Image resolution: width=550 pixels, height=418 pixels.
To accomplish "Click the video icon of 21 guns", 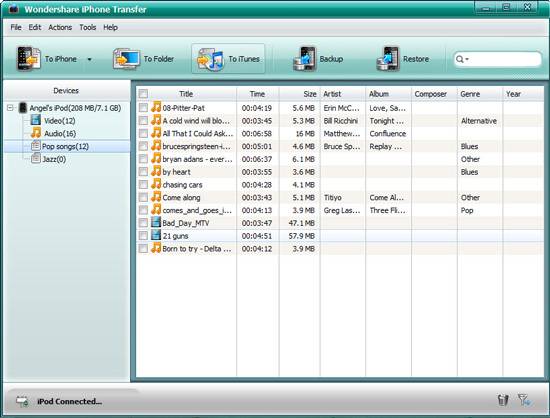I will pyautogui.click(x=156, y=235).
